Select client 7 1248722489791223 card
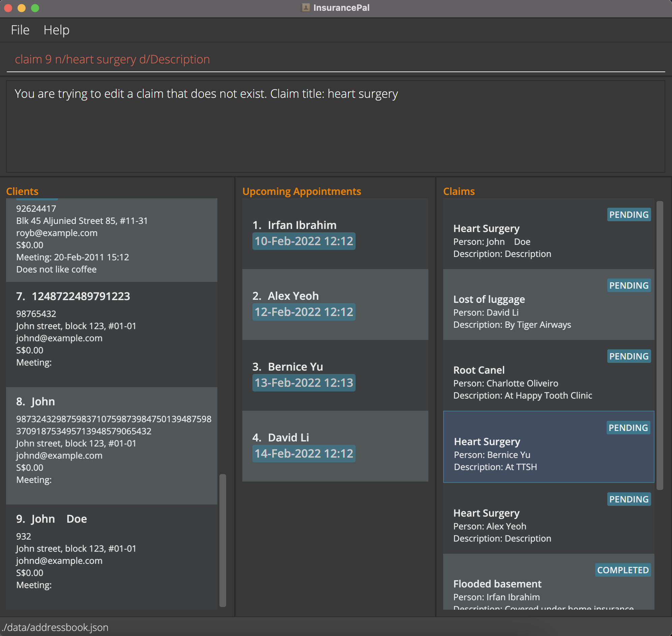 [112, 334]
